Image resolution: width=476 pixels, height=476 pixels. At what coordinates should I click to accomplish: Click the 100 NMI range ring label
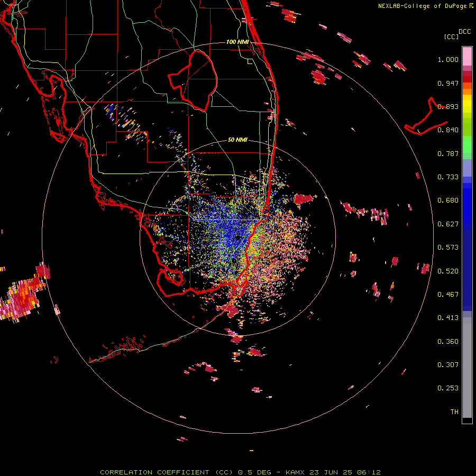coord(237,42)
